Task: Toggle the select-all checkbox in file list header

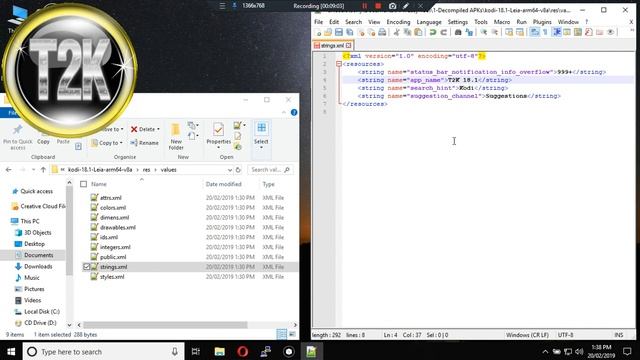Action: click(x=84, y=184)
